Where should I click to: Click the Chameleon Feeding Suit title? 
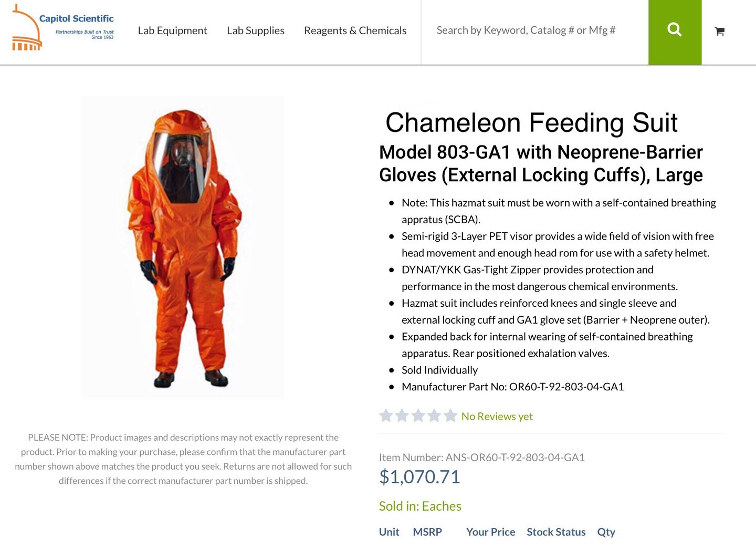[531, 122]
